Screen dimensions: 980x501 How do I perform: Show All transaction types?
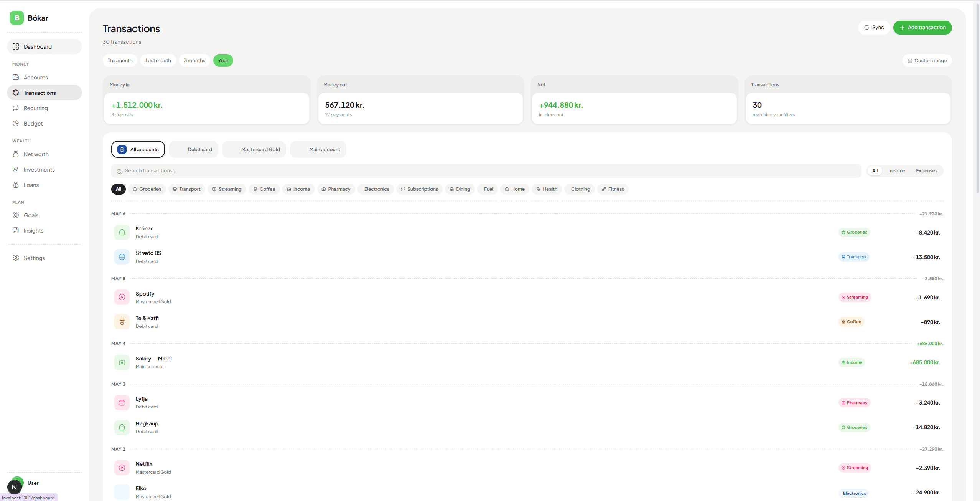(875, 171)
